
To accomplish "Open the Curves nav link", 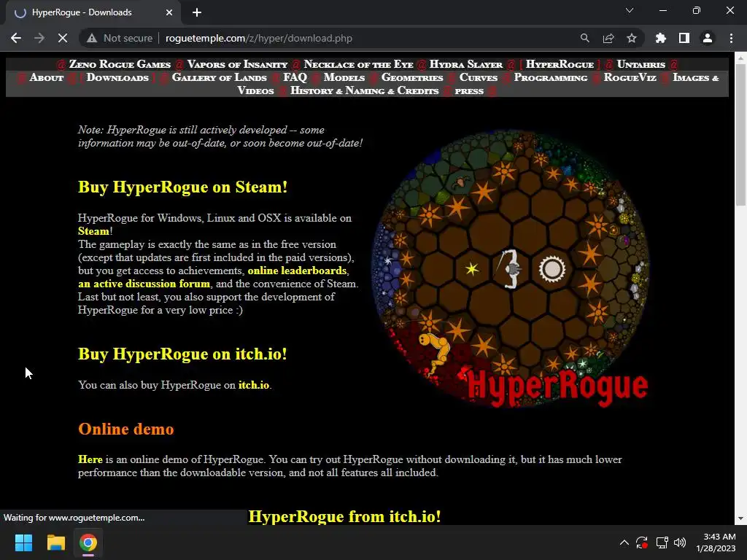I will coord(479,77).
